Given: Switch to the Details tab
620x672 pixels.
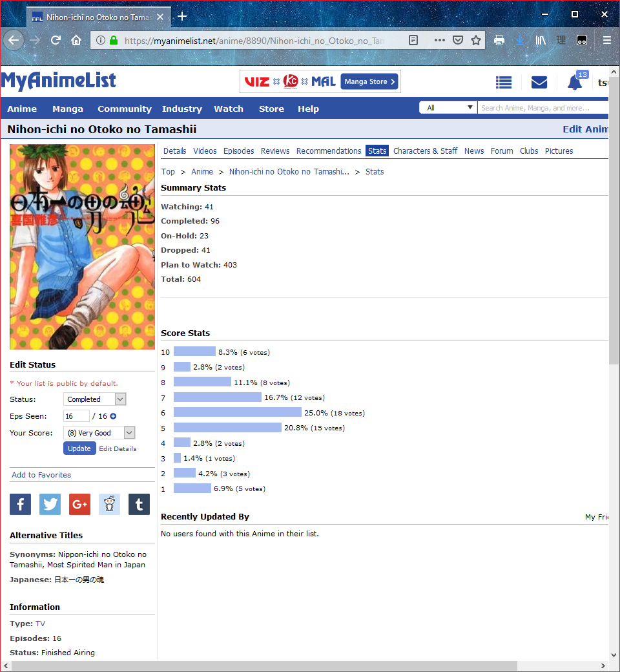Looking at the screenshot, I should click(175, 151).
